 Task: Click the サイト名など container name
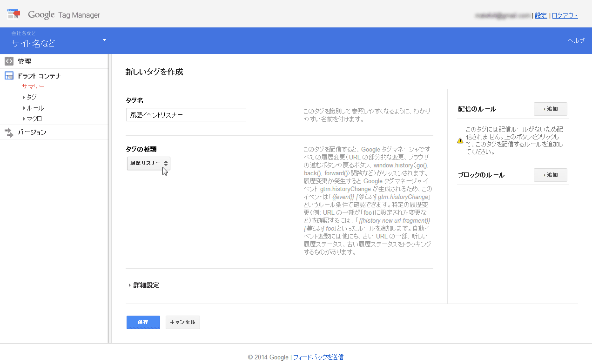click(34, 44)
